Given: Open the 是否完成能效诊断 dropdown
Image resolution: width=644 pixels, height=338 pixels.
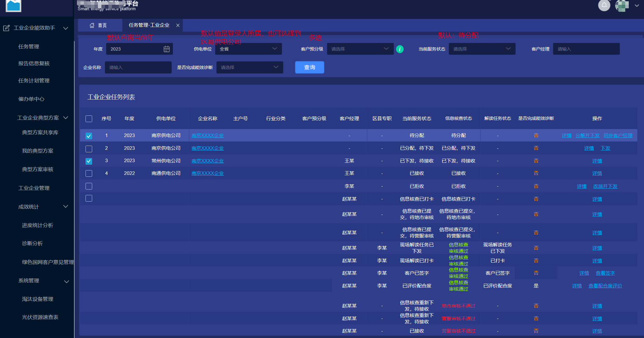Looking at the screenshot, I should pos(250,67).
